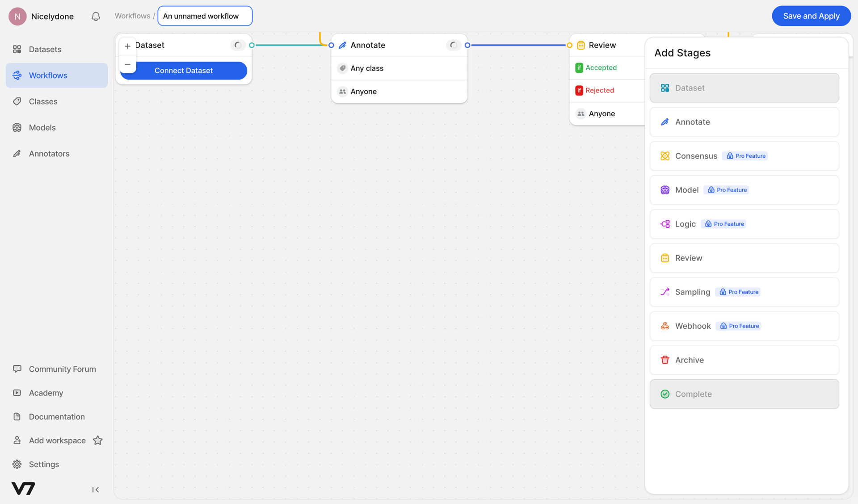Select Classes in the sidebar menu

(43, 101)
